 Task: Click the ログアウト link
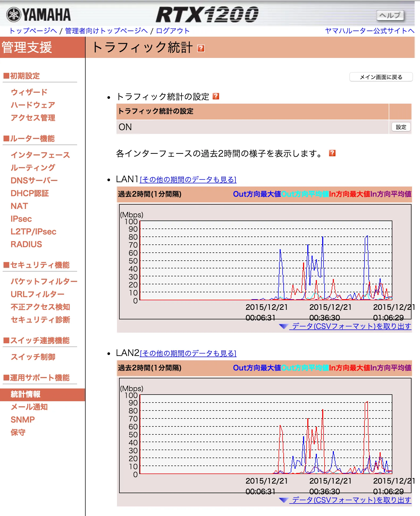click(x=173, y=31)
